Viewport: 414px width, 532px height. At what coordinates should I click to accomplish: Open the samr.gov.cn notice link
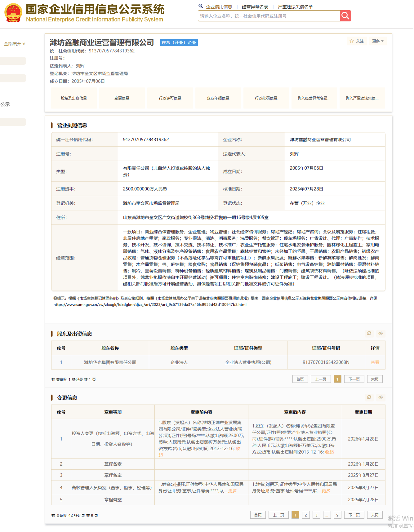click(x=150, y=304)
